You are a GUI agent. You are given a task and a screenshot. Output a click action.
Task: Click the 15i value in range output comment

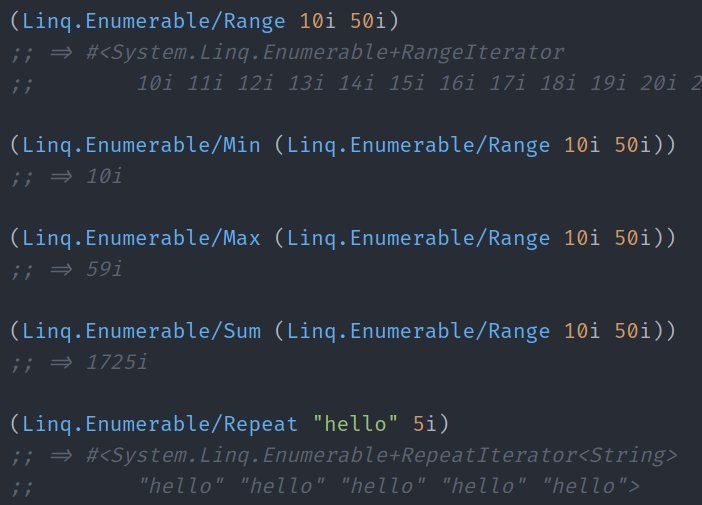(406, 83)
